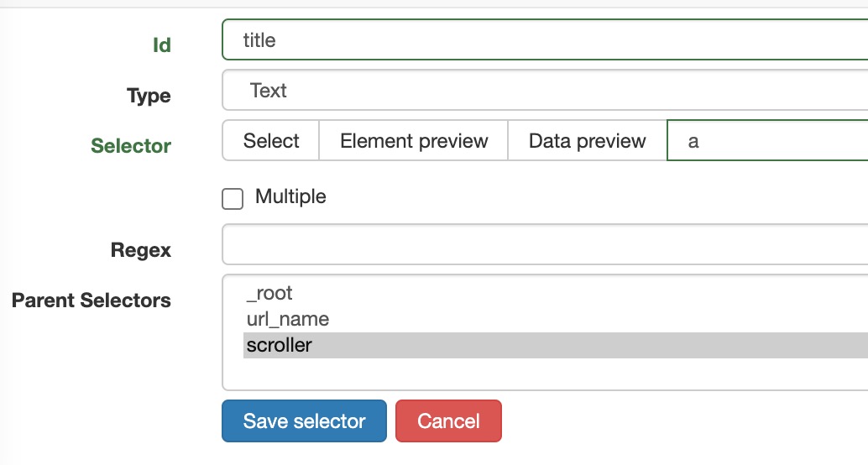Click the Id text field containing title
This screenshot has height=465, width=868.
tap(546, 40)
